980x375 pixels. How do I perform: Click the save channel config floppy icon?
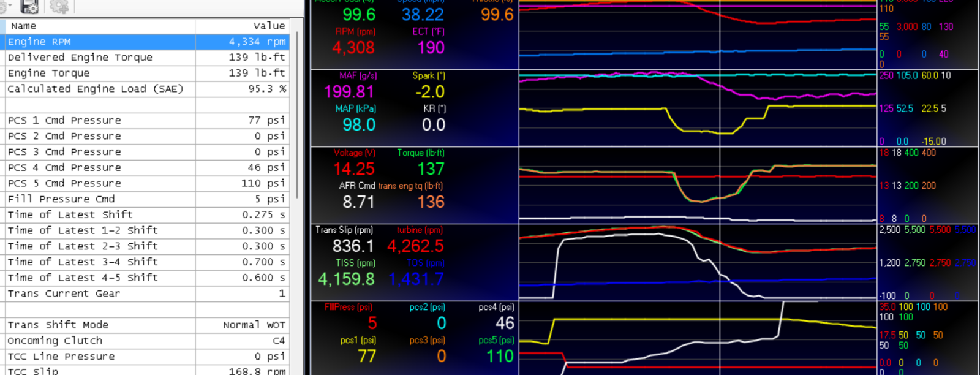pos(29,6)
